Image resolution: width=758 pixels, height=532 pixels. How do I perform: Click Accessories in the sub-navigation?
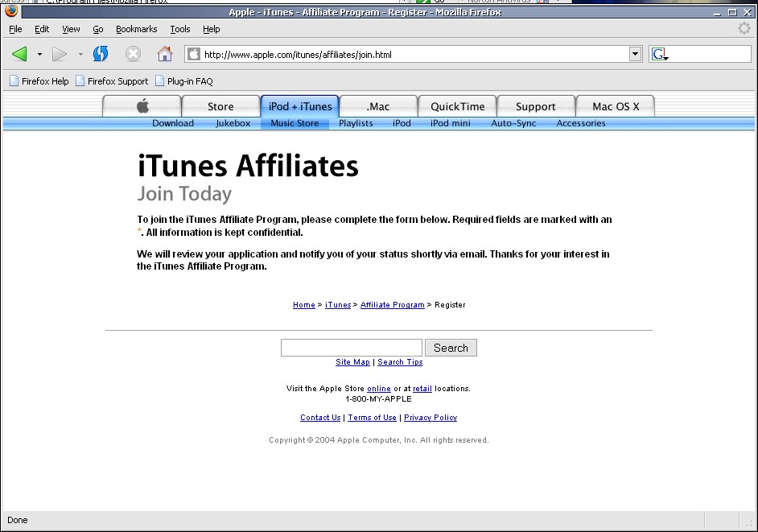[581, 123]
